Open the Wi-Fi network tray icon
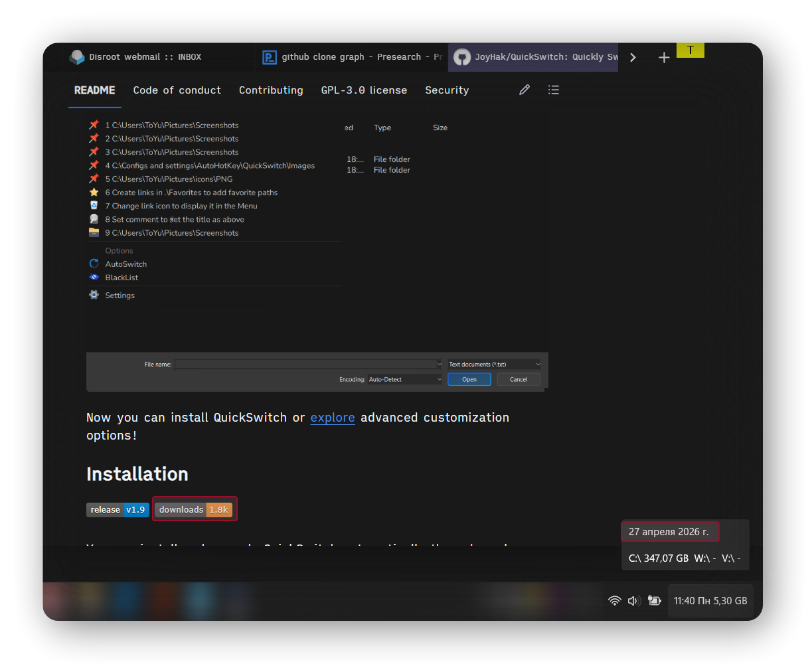 point(615,601)
